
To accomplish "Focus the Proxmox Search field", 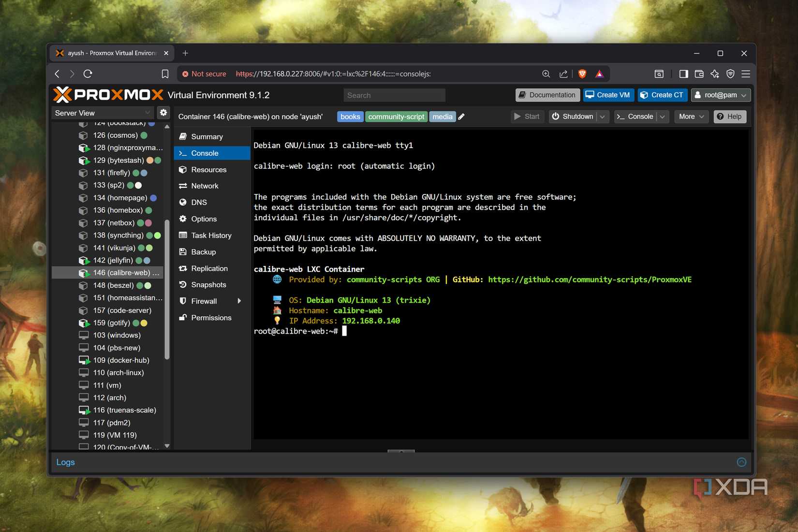I will coord(394,95).
